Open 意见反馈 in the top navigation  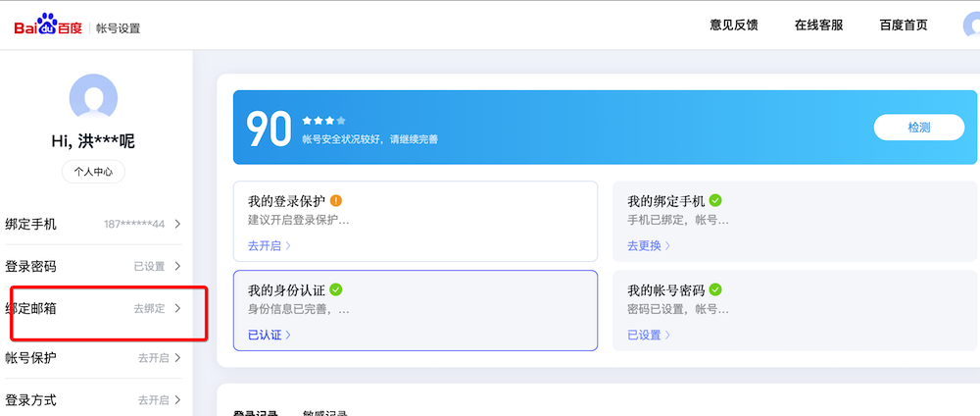point(734,26)
